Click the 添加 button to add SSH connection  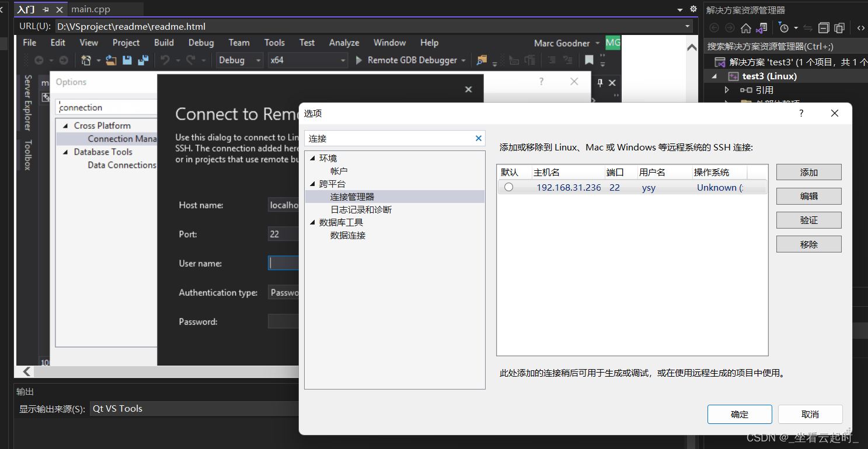coord(808,172)
